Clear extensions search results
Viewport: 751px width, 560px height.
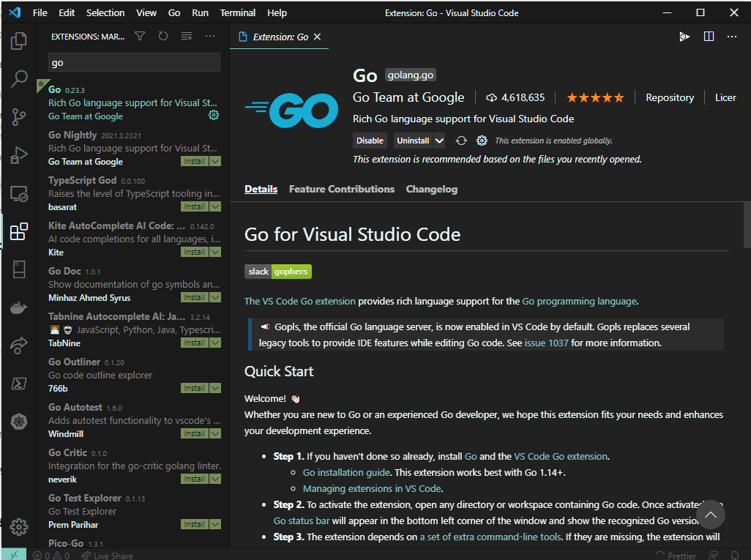click(187, 37)
